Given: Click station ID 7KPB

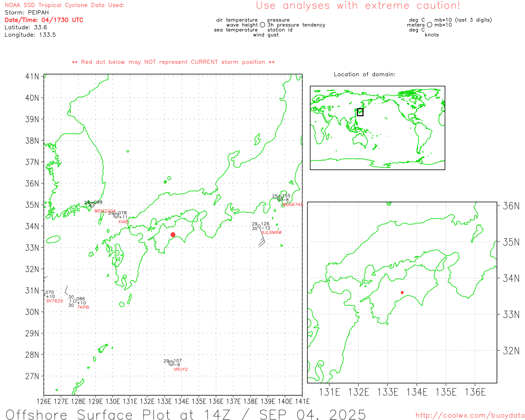Looking at the screenshot, I should tap(83, 308).
